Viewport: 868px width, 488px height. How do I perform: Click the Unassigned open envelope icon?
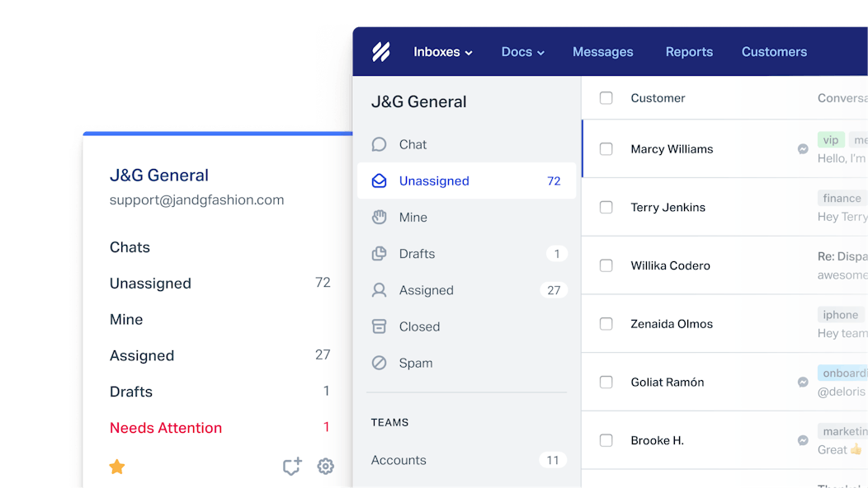coord(380,181)
